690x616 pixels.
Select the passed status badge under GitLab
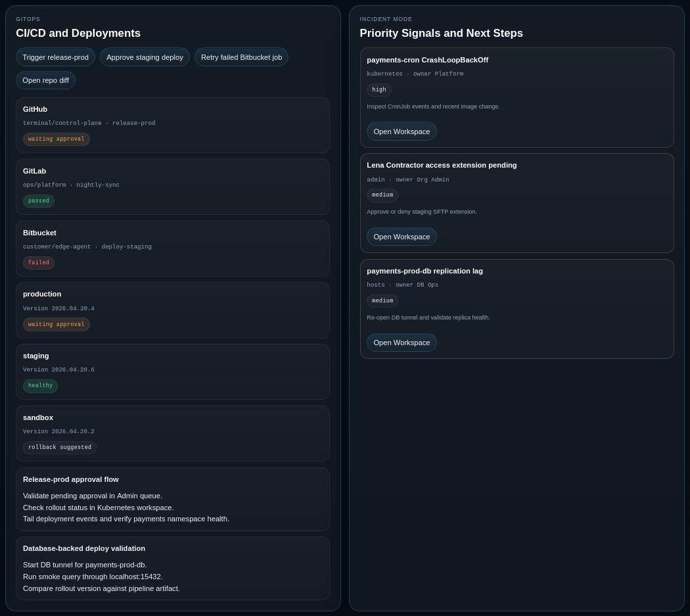click(38, 201)
